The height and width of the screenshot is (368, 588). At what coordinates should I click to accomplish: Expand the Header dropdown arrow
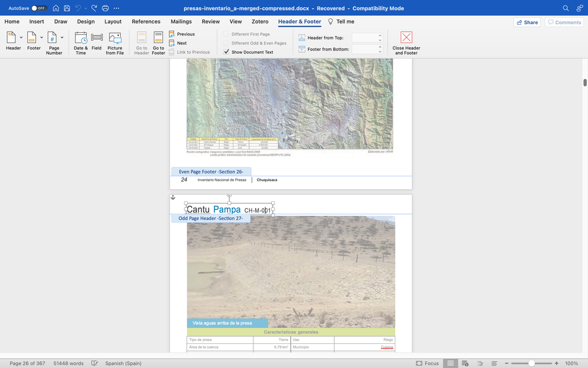coord(21,38)
